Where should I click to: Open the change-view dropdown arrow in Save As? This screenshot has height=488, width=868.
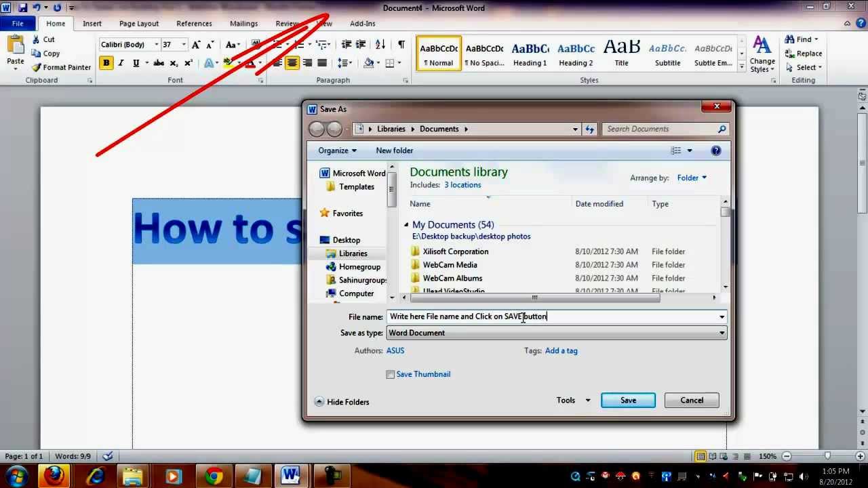pyautogui.click(x=690, y=150)
